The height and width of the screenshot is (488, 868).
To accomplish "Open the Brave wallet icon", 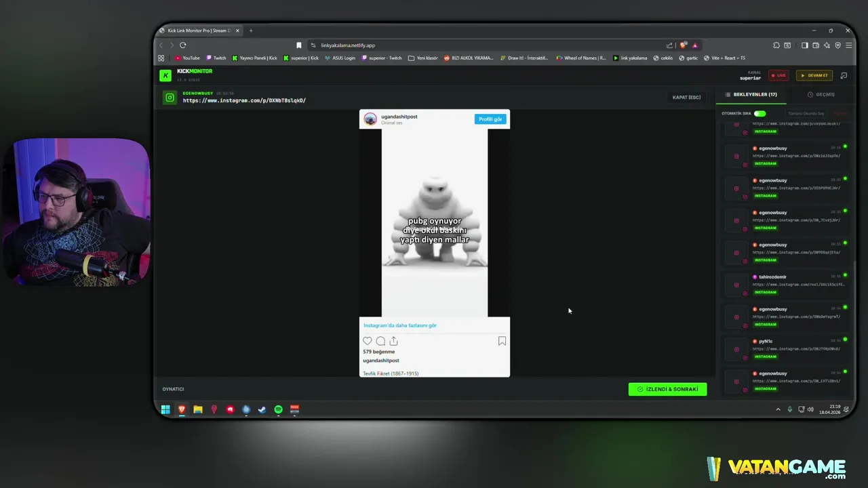I will (816, 45).
